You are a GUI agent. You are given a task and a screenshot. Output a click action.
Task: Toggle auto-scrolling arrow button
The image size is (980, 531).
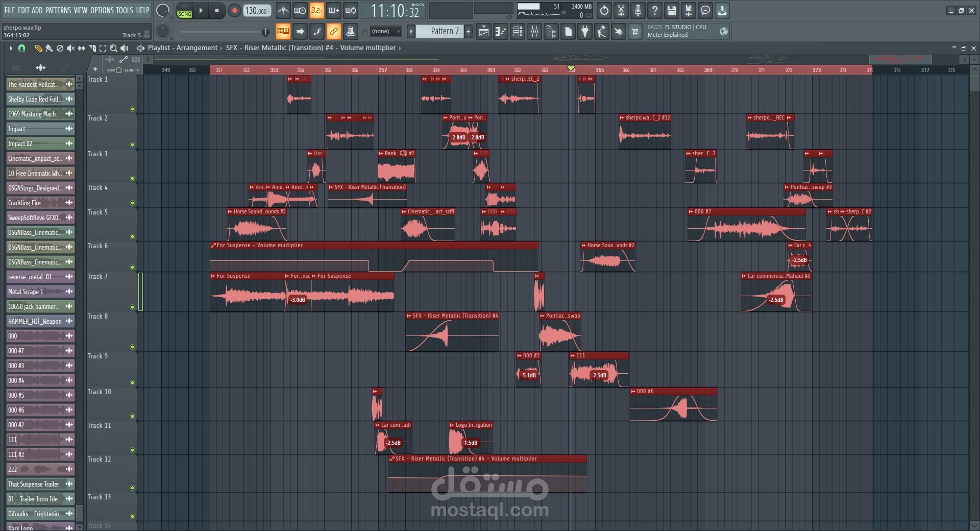(x=300, y=32)
